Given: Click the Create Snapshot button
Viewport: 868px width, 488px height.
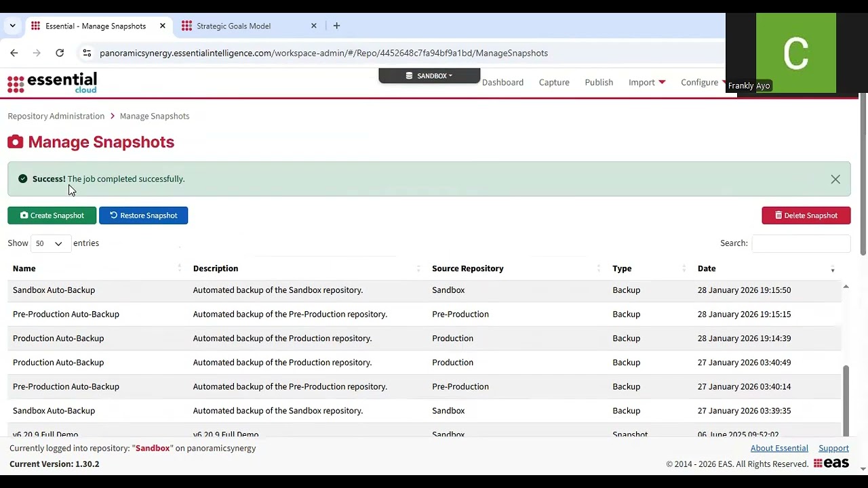Looking at the screenshot, I should 52,216.
